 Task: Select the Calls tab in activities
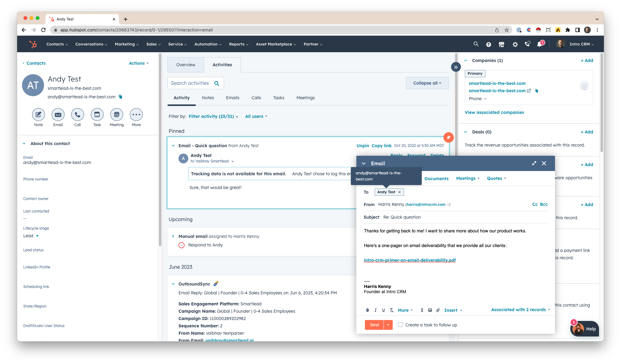[x=256, y=97]
